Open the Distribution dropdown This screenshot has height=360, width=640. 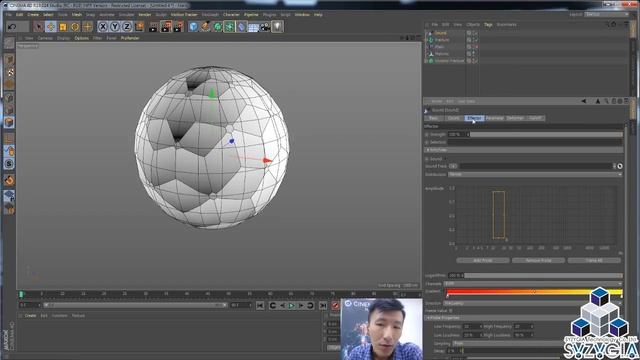point(535,174)
